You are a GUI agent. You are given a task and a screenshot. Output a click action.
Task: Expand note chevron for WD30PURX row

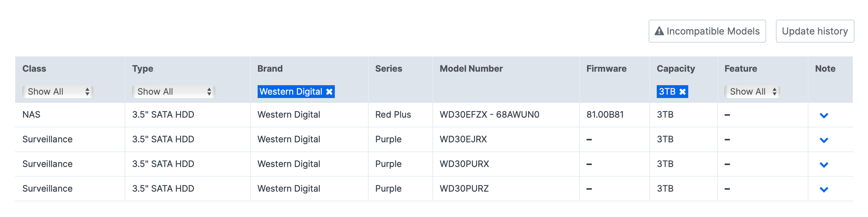(824, 165)
